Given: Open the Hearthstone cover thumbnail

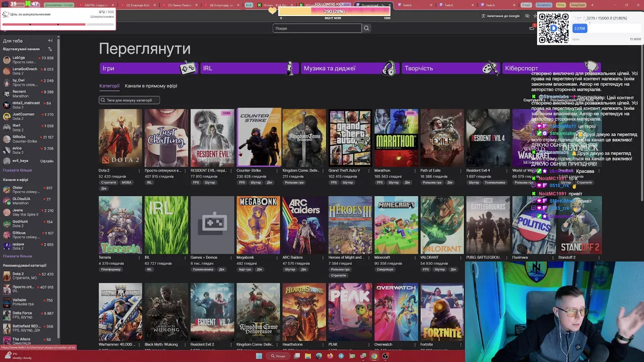Looking at the screenshot, I should point(304,312).
